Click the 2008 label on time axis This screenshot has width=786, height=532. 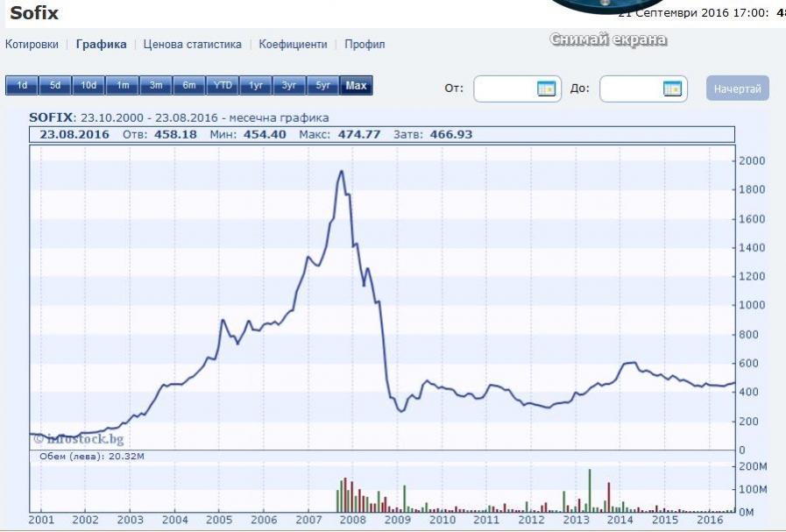[x=353, y=520]
